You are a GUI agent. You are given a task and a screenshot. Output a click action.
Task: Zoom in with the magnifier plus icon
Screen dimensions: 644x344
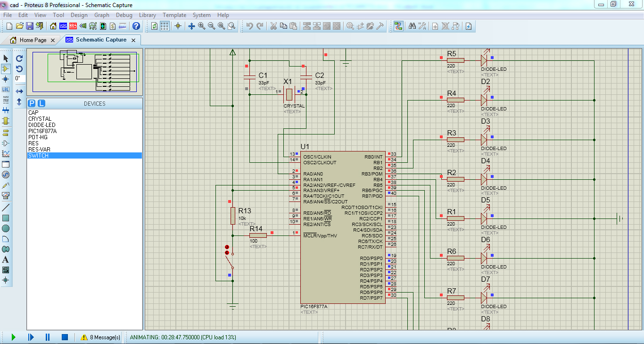(x=202, y=26)
